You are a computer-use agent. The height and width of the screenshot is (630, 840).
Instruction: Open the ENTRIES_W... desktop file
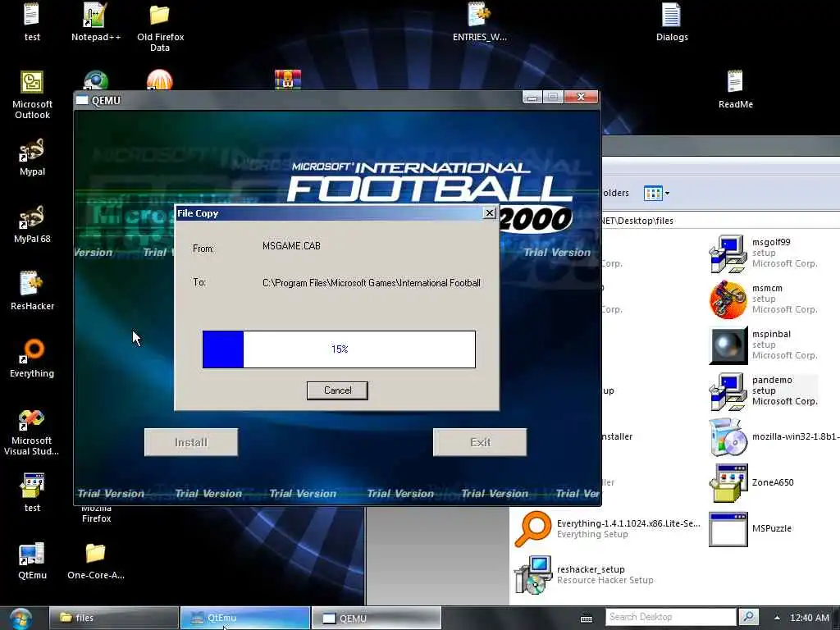point(479,22)
